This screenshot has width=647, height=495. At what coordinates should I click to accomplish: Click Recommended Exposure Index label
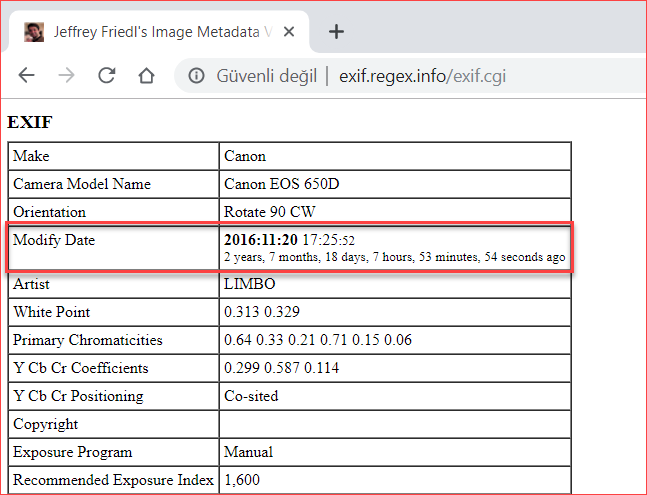113,480
